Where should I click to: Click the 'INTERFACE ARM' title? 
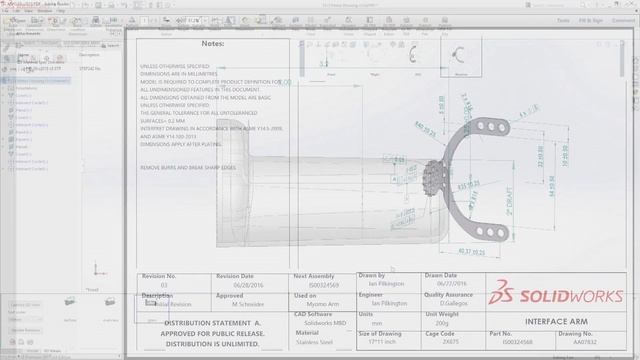pos(556,322)
